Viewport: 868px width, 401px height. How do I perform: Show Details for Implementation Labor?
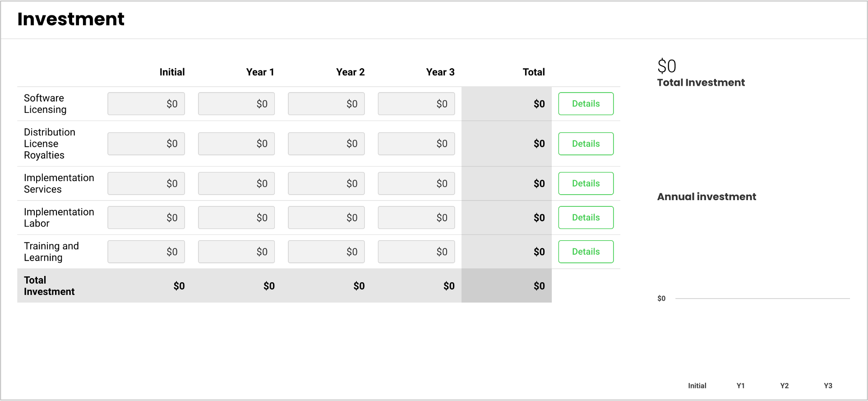(x=586, y=218)
